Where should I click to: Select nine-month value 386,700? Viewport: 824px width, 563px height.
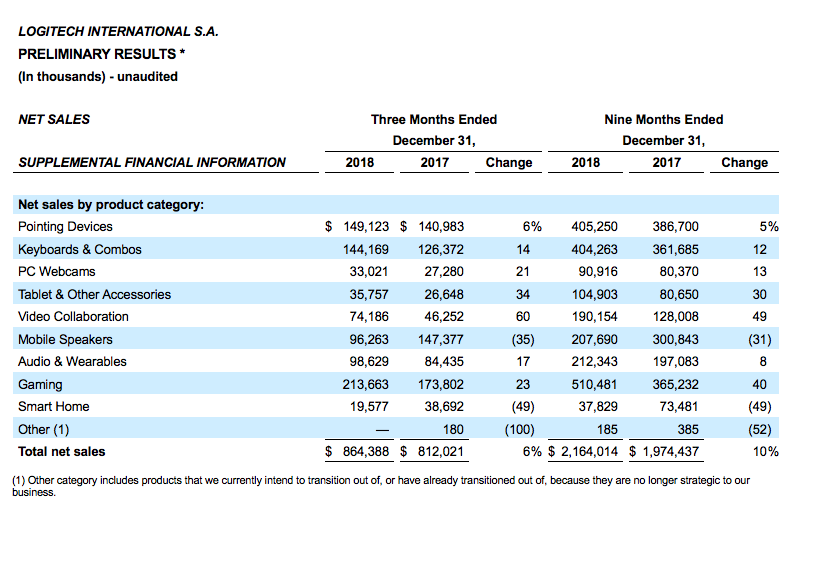click(x=676, y=227)
